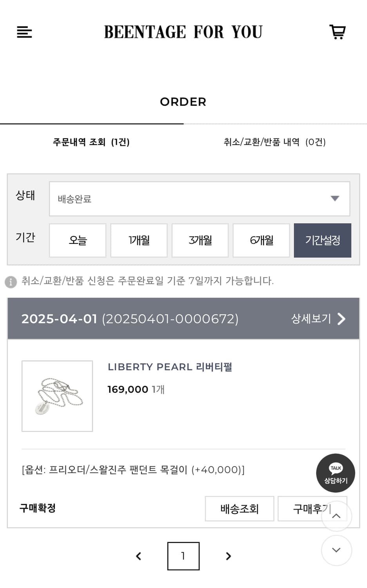Image resolution: width=367 pixels, height=588 pixels.
Task: Open the shopping cart
Action: click(337, 32)
